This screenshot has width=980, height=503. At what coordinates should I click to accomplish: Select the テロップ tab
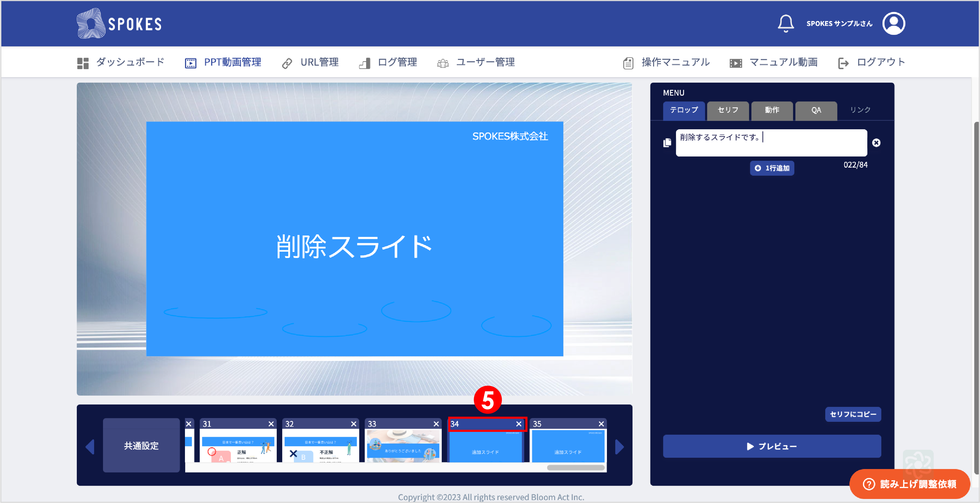pos(684,111)
